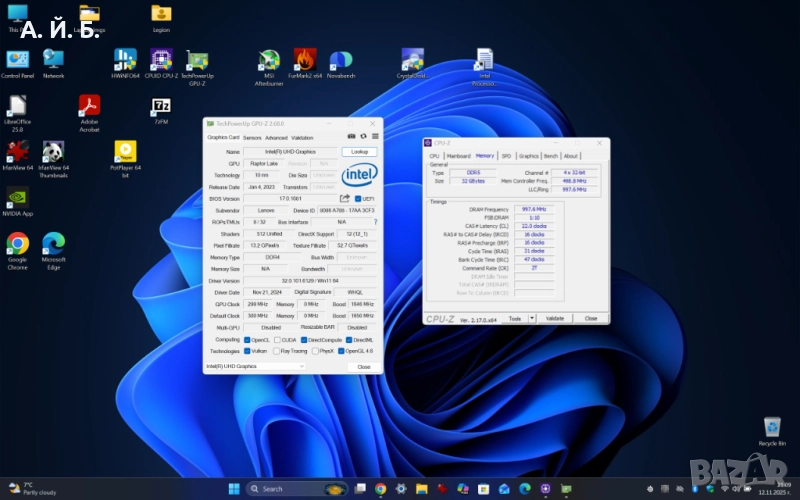Launch Google Chrome from the desktop
800x500 pixels.
(17, 244)
